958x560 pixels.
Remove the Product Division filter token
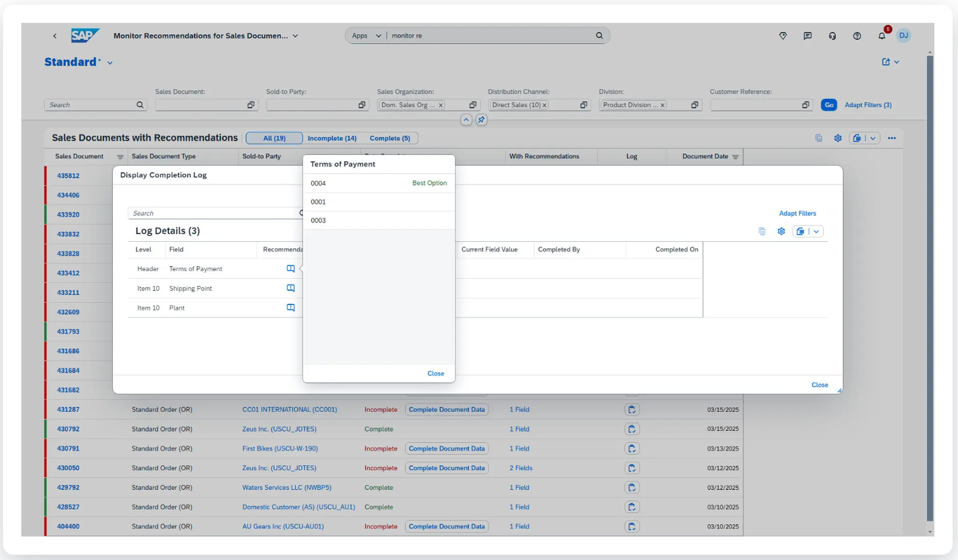pos(662,105)
